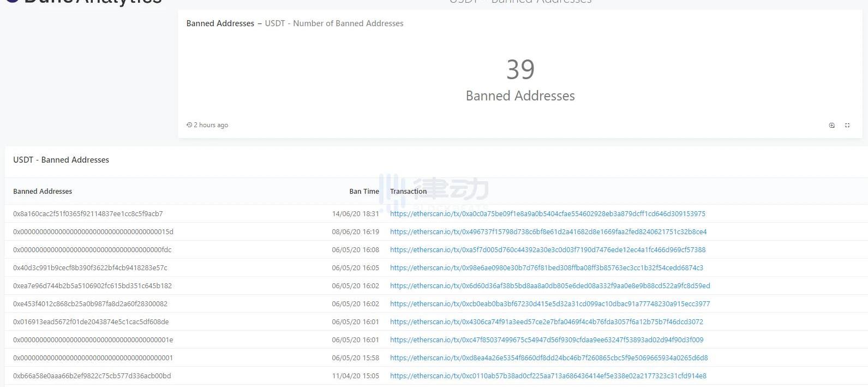Open the etherscan transaction link 0x496737f1
The width and height of the screenshot is (868, 387).
(548, 232)
